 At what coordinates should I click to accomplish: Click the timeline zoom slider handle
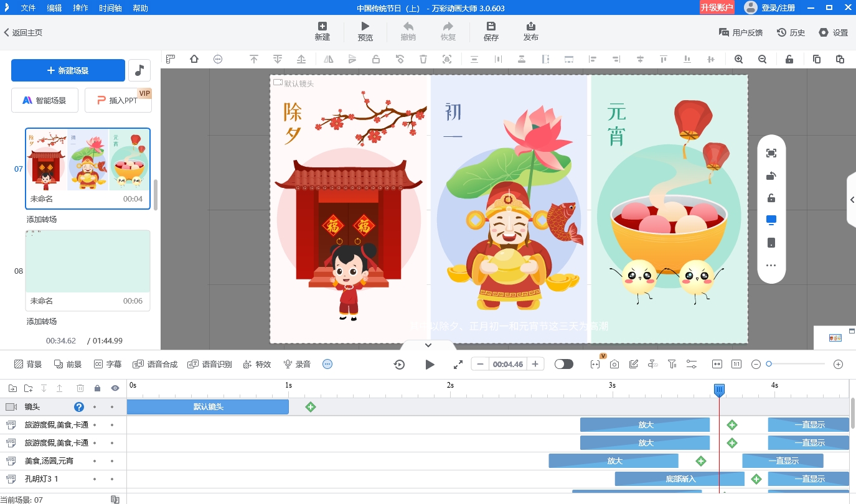click(x=769, y=364)
